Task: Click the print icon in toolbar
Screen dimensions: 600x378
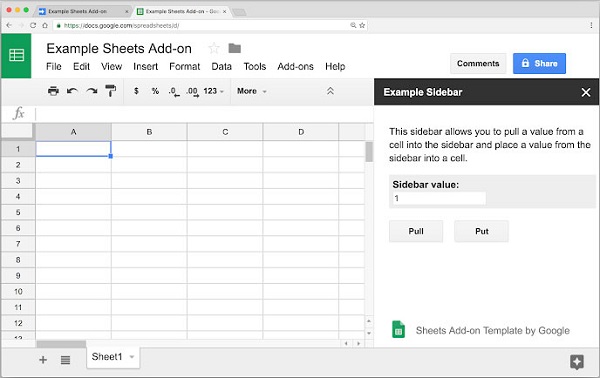Action: (x=53, y=91)
